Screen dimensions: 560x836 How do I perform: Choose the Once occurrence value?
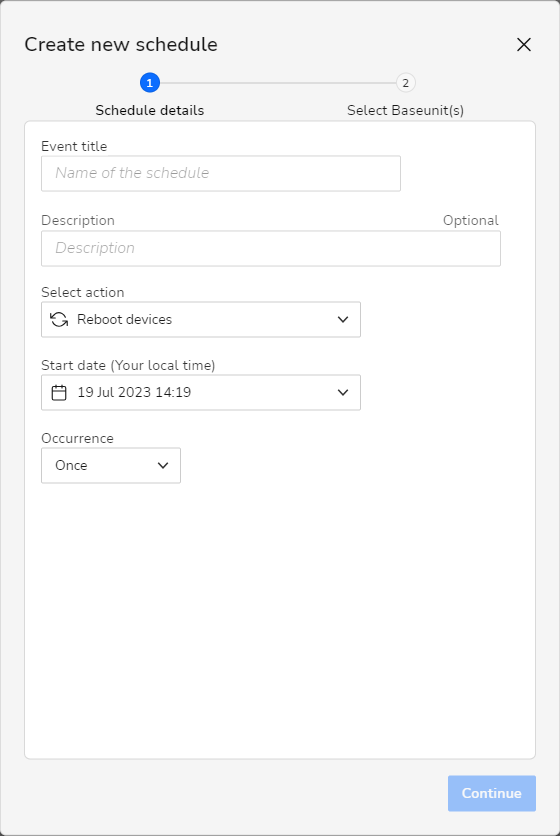point(71,465)
